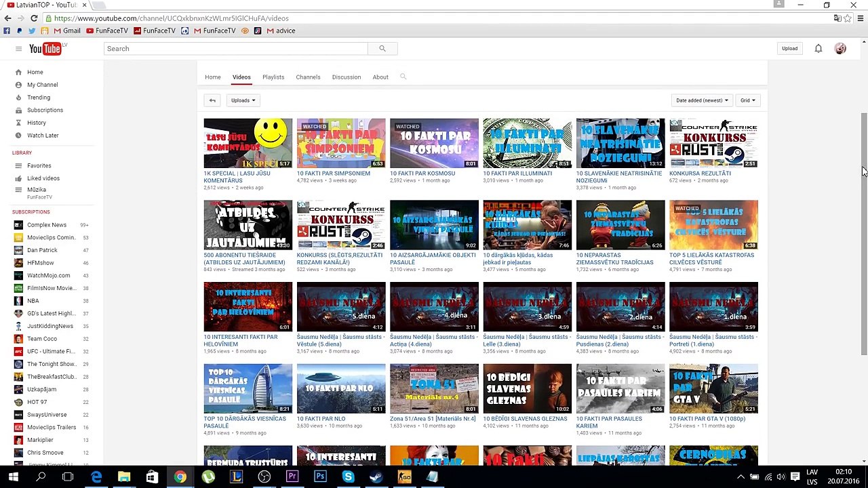Click the Upload button
Image resolution: width=868 pixels, height=488 pixels.
coord(789,49)
